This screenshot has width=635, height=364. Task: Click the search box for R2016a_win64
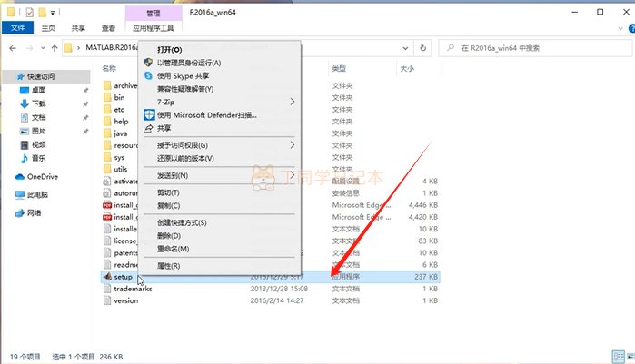pos(535,48)
